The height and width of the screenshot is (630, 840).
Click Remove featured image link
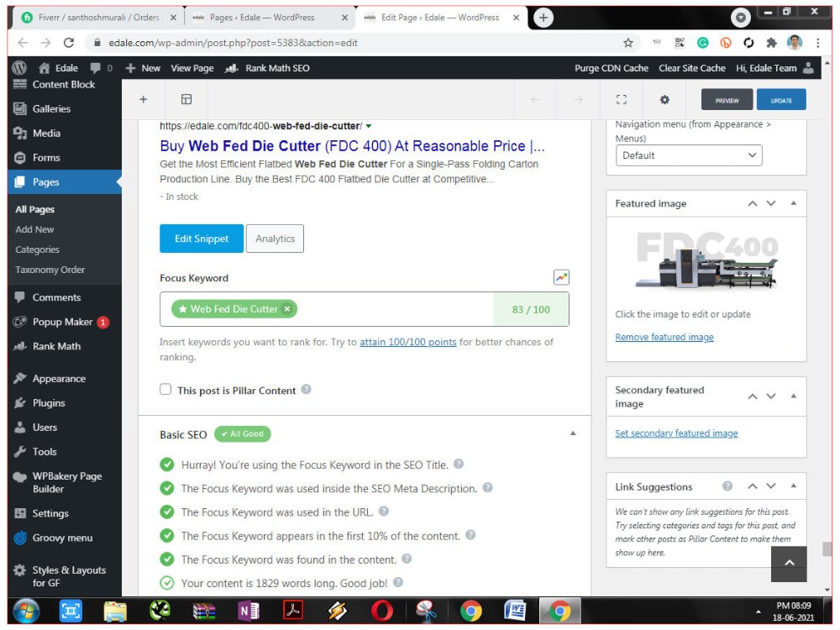[x=664, y=337]
